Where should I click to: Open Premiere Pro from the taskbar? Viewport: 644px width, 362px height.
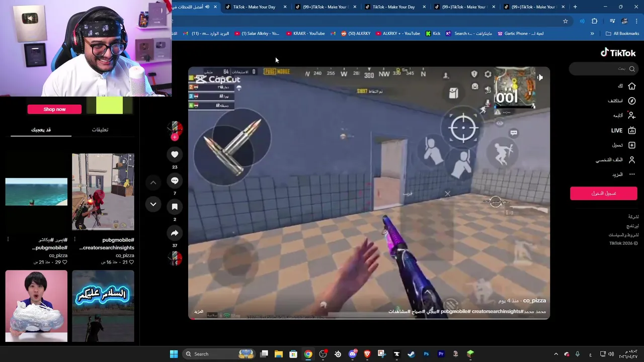tap(441, 354)
